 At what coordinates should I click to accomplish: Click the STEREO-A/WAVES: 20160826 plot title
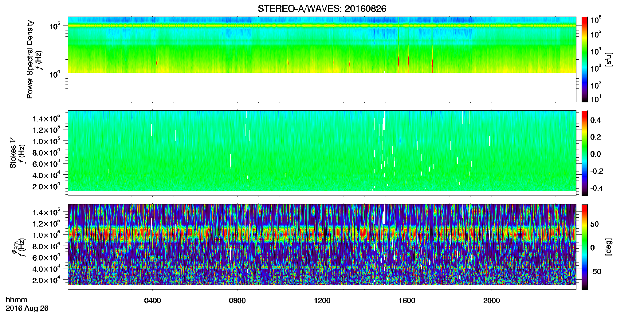[322, 9]
